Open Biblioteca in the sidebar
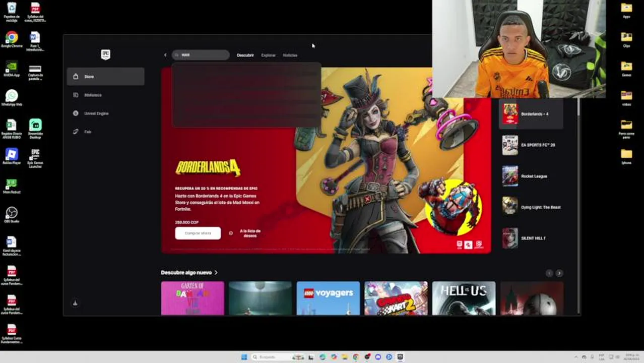 (105, 95)
